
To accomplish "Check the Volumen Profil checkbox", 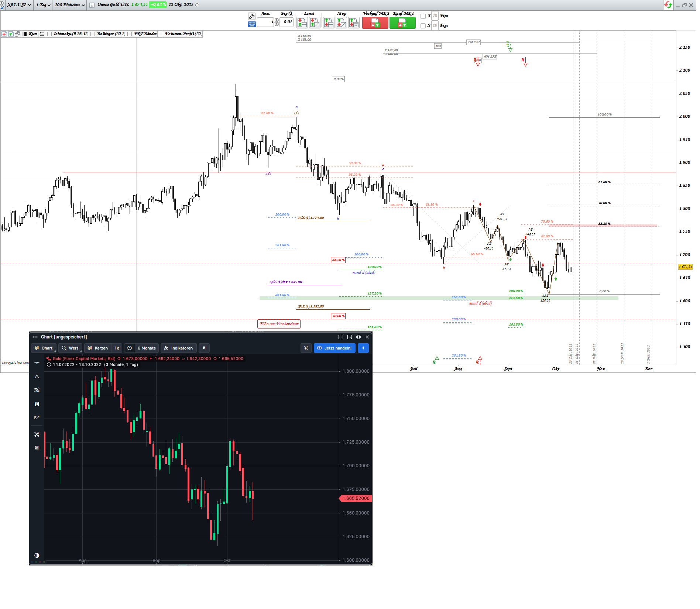I will [x=161, y=34].
